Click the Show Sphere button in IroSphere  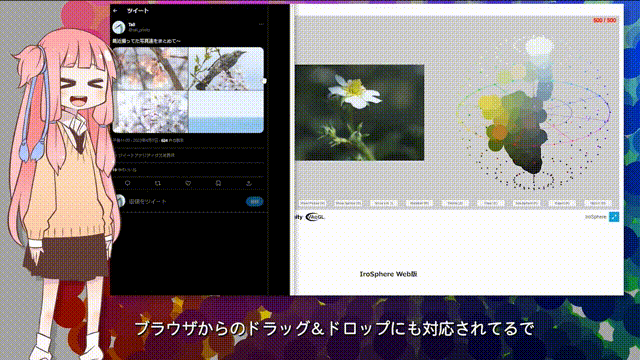coord(348,203)
